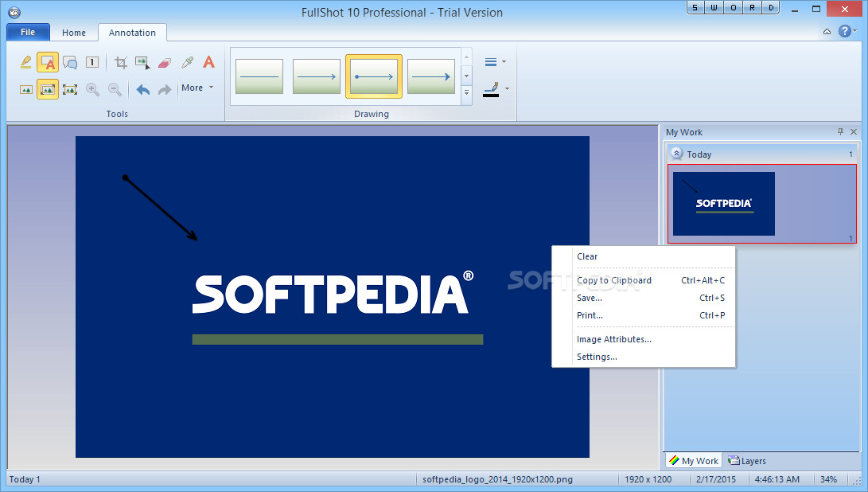Open the File menu
The height and width of the screenshot is (492, 868).
pos(28,32)
